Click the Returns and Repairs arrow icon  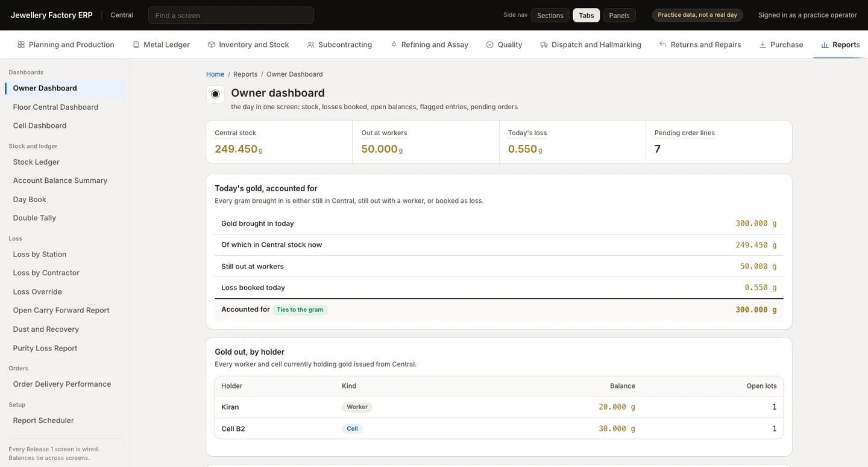click(663, 45)
